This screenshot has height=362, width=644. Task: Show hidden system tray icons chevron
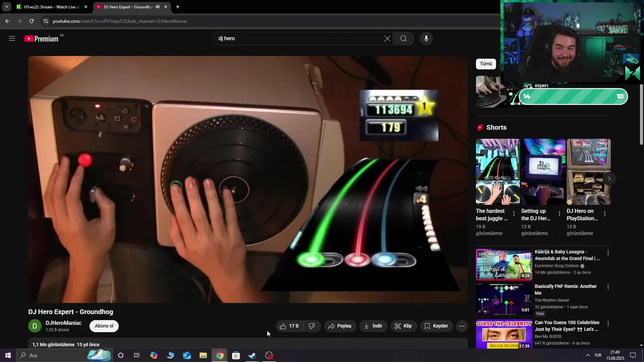[x=588, y=355]
